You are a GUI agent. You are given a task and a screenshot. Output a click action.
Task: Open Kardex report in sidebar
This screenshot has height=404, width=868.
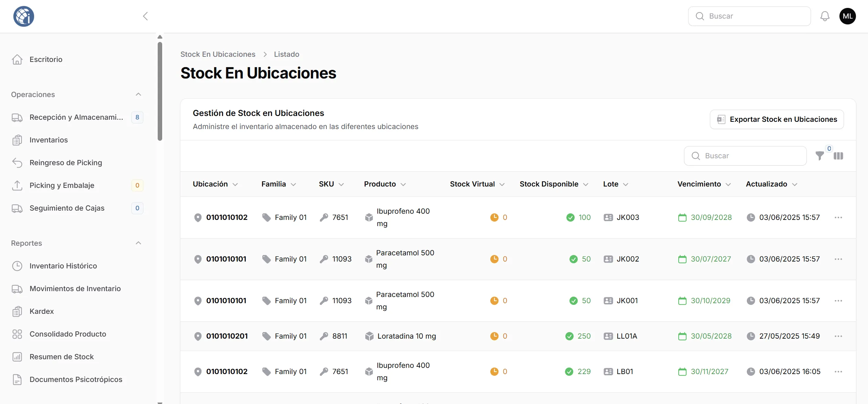42,311
